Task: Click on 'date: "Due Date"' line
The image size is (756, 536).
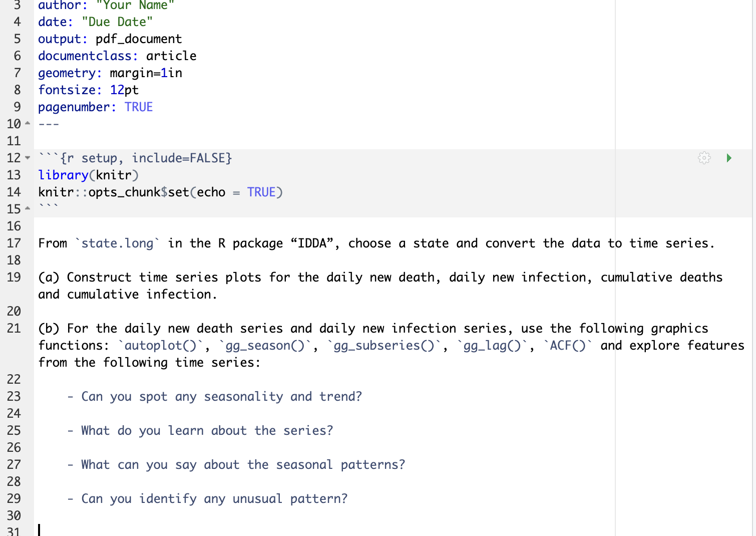Action: point(96,22)
